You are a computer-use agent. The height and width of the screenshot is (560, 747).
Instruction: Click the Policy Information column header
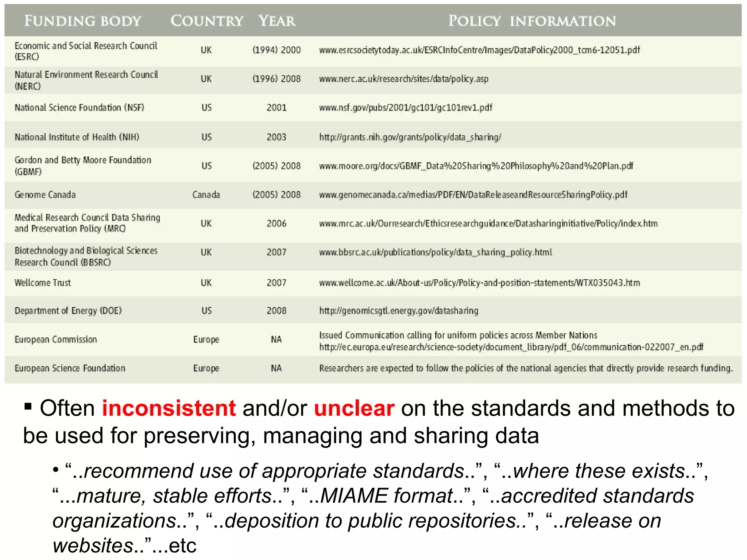pos(532,21)
